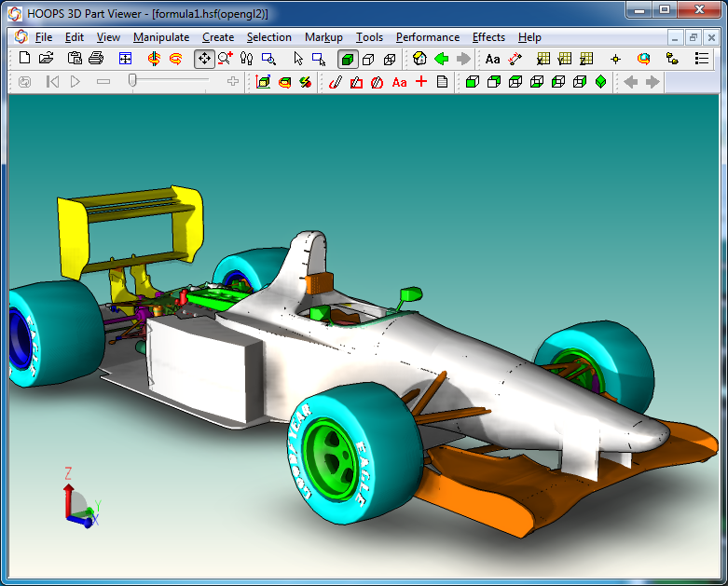Click the red freehand markup pen
Viewport: 728px width, 586px height.
pos(336,82)
